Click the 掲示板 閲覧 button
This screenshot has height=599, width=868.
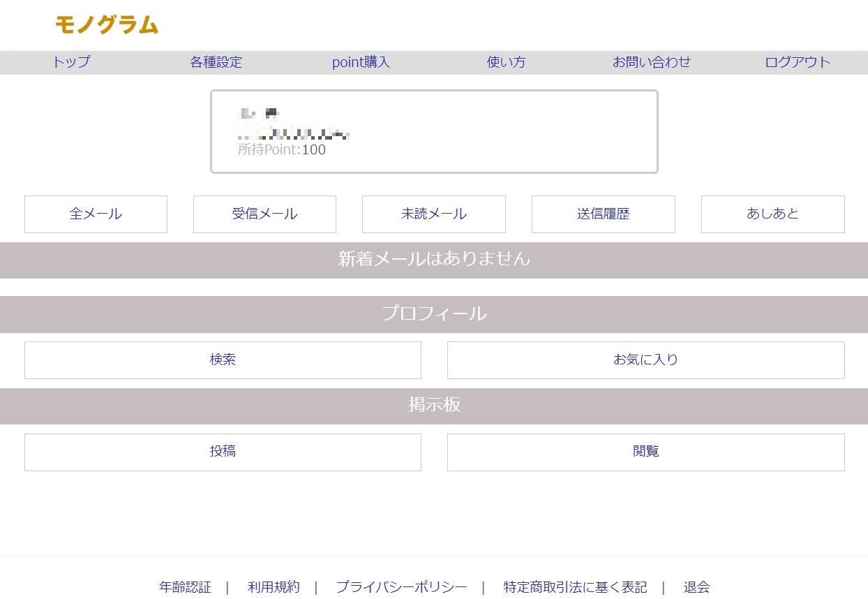tap(646, 452)
